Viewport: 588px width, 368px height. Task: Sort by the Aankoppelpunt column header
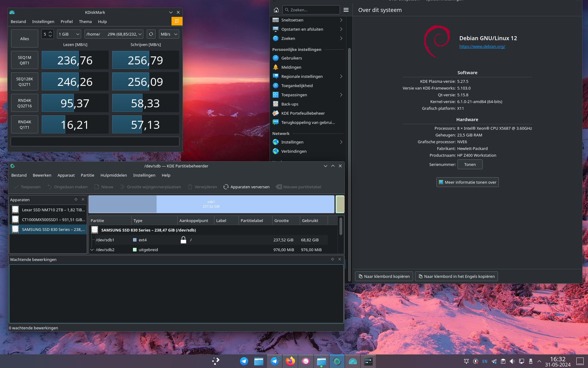[196, 220]
